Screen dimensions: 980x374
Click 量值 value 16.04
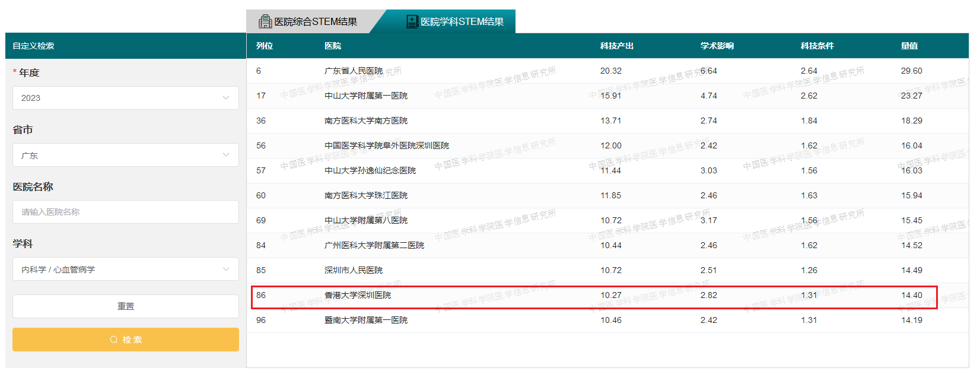[912, 145]
